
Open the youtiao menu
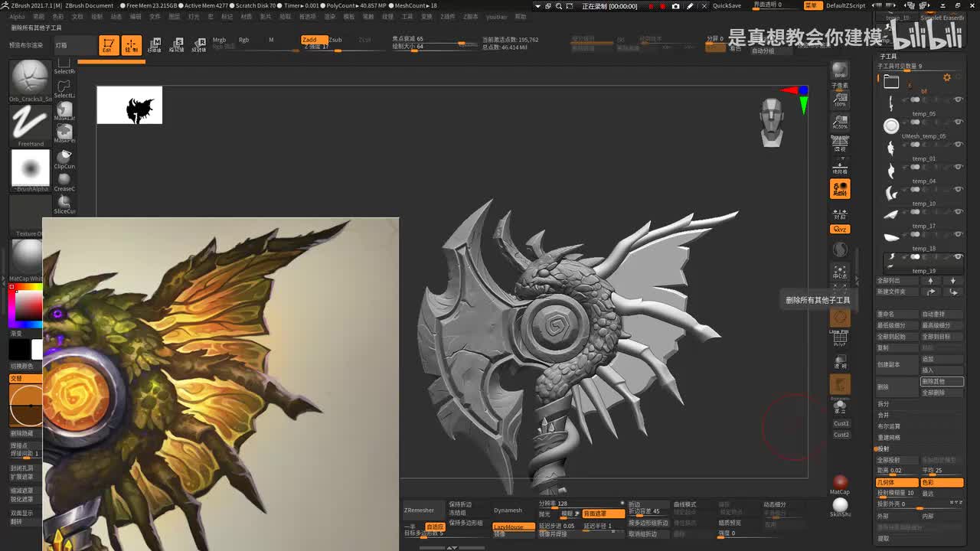[x=496, y=16]
